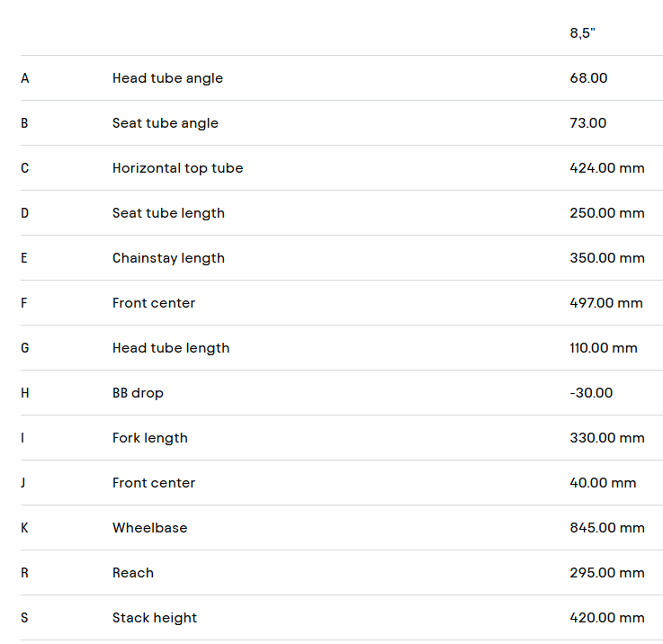663x644 pixels.
Task: Click the -30.00 BB drop value
Action: click(x=590, y=393)
